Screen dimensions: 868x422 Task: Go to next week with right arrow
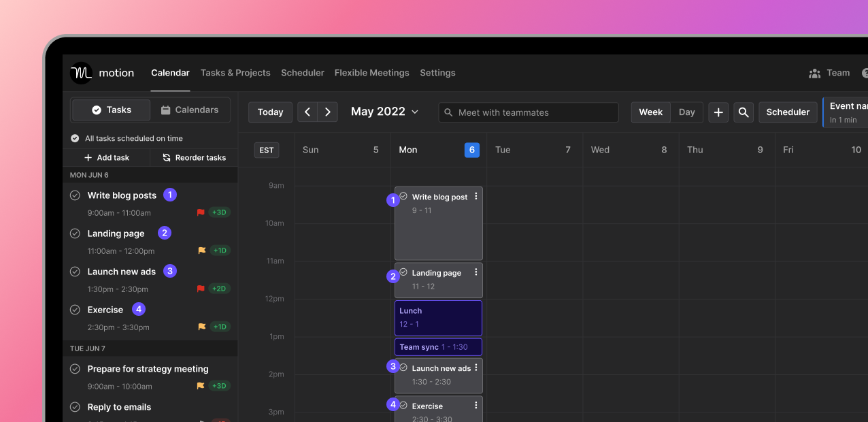(x=328, y=112)
